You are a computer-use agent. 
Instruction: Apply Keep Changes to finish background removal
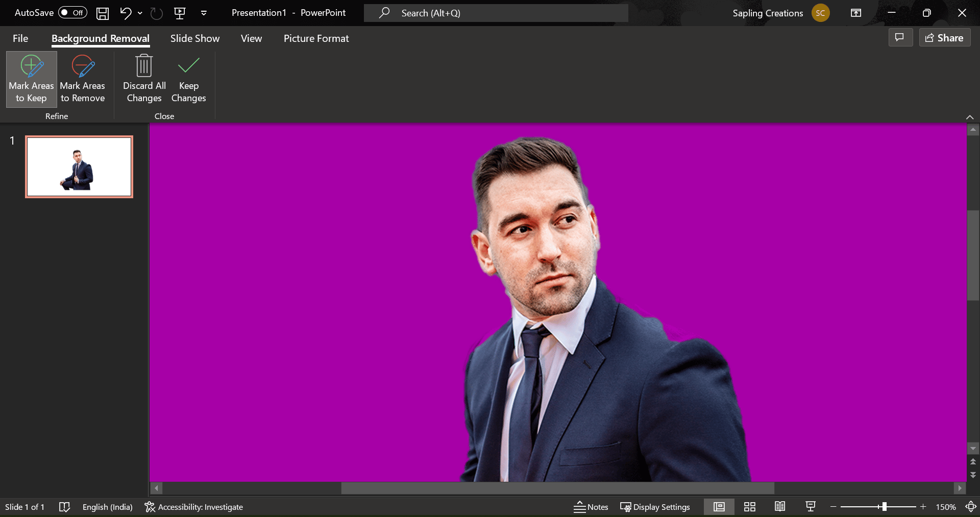(188, 79)
